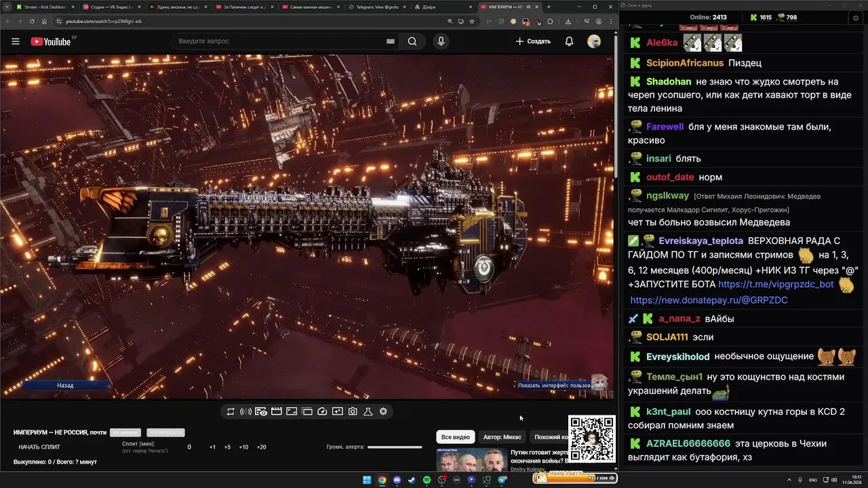Add +20 minutes to split
The height and width of the screenshot is (488, 868).
pyautogui.click(x=261, y=447)
